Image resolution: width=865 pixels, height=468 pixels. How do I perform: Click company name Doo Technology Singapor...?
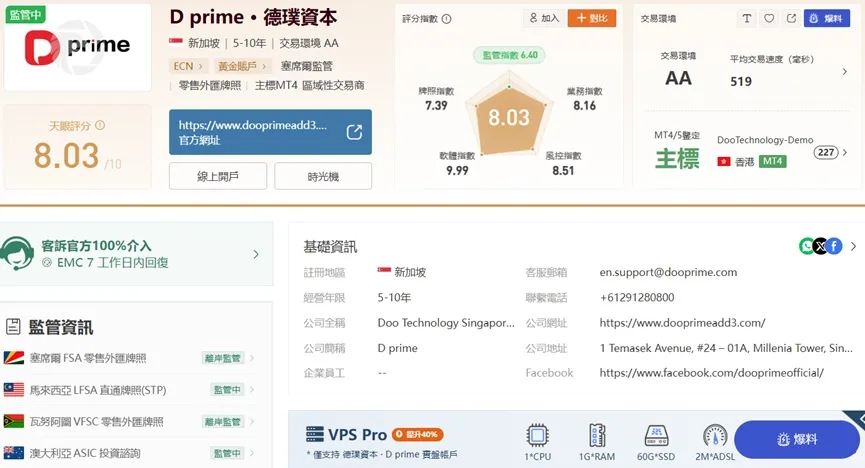[x=446, y=323]
